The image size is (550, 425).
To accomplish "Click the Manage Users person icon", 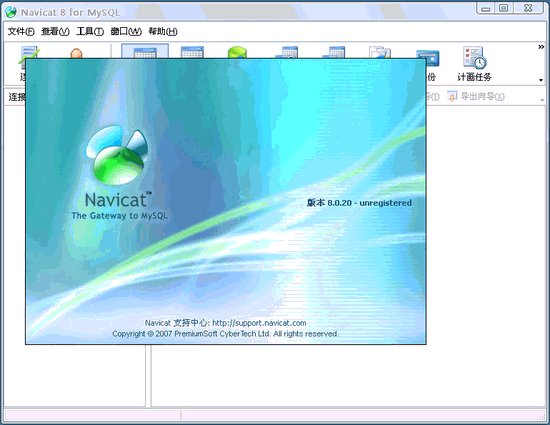I will [x=76, y=53].
